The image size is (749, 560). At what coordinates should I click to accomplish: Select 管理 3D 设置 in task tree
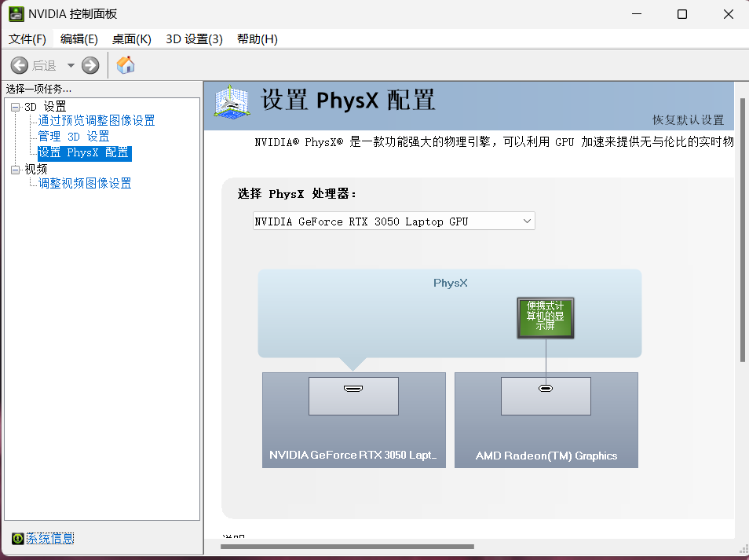pyautogui.click(x=74, y=137)
